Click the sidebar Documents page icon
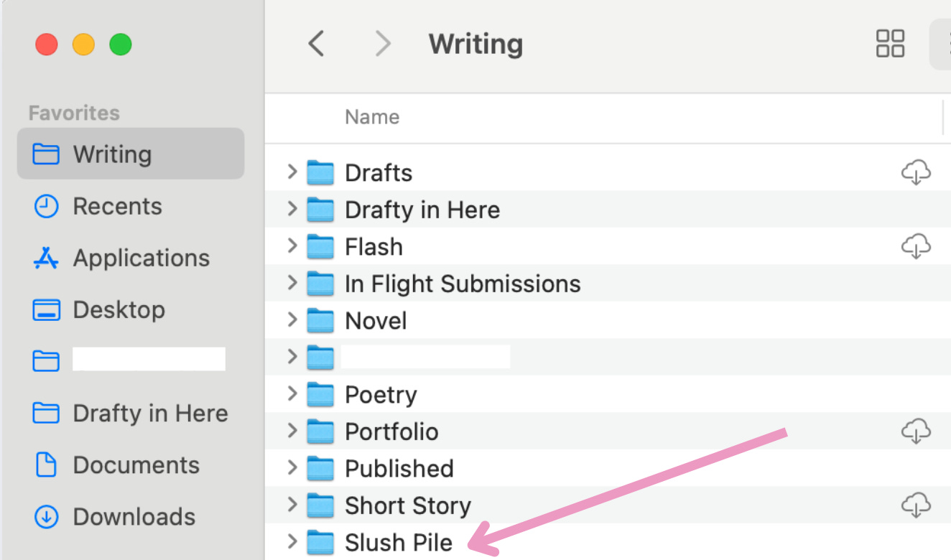This screenshot has height=560, width=951. (46, 465)
